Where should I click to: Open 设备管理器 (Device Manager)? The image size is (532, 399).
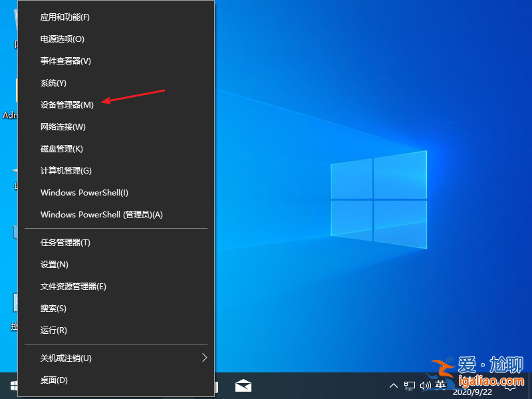pos(66,104)
